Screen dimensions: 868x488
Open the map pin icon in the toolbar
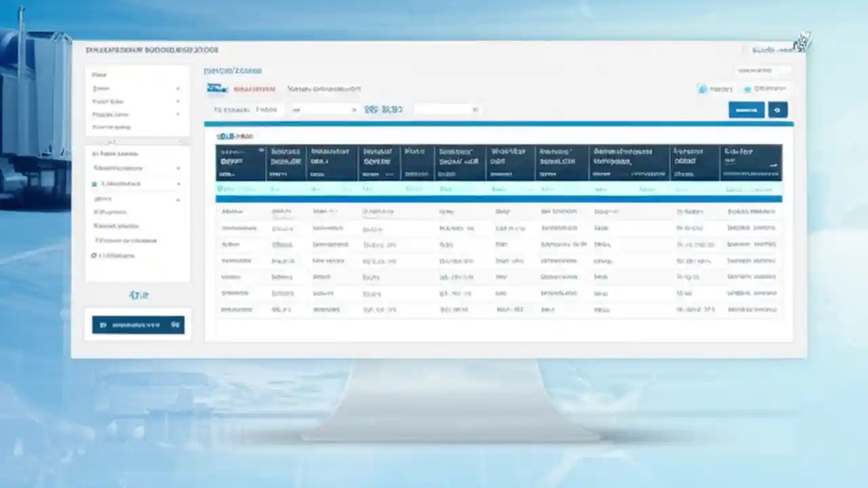click(702, 89)
